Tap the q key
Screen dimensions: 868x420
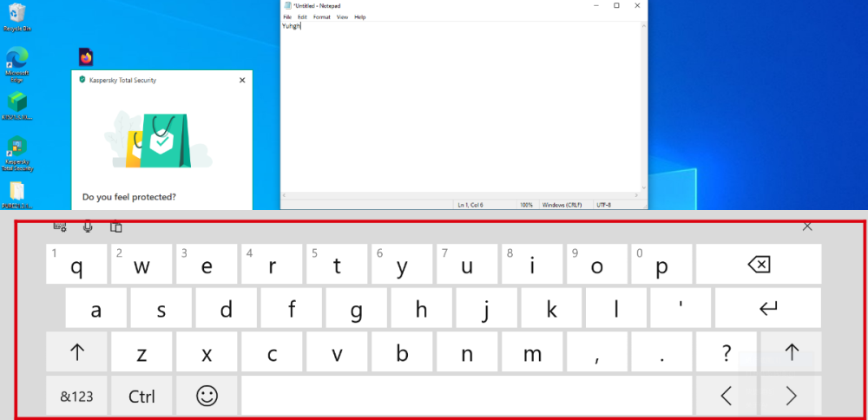77,265
